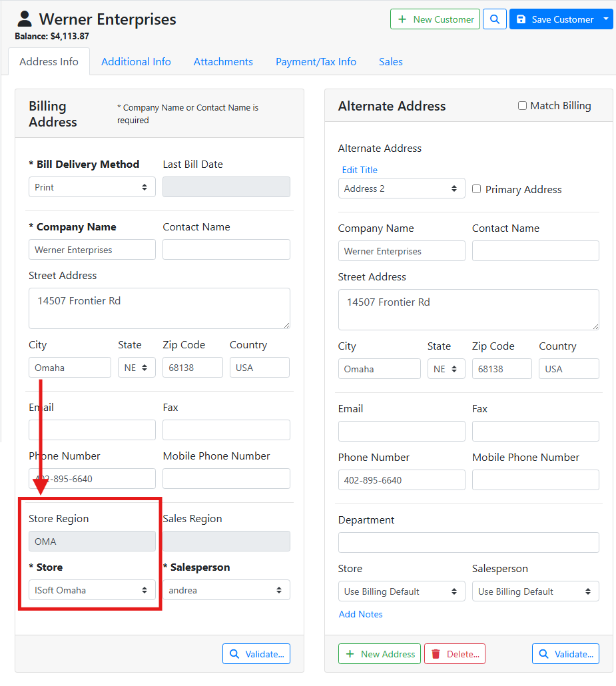Open the Save Customer dropdown arrow
Image resolution: width=616 pixels, height=686 pixels.
[x=605, y=19]
